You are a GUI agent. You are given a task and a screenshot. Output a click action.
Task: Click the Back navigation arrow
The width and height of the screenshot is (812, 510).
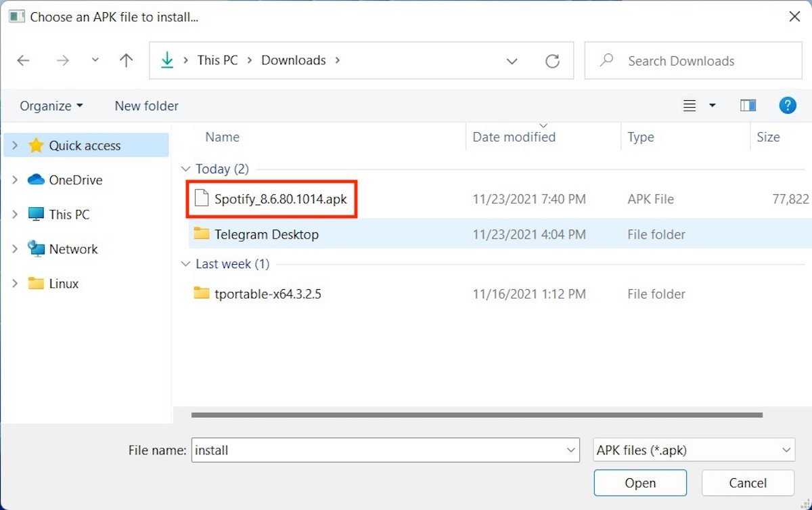[24, 61]
